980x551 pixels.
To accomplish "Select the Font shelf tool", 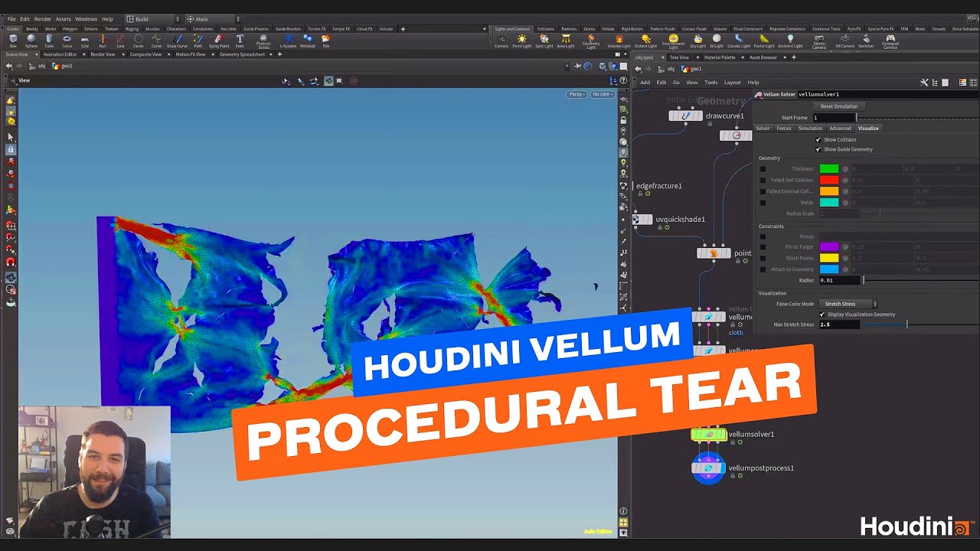I will tap(240, 40).
